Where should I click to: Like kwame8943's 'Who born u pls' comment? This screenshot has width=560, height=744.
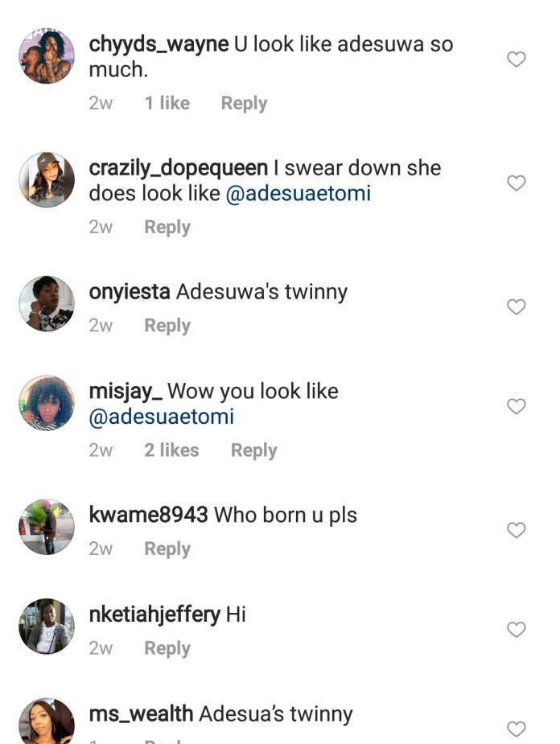tap(516, 531)
